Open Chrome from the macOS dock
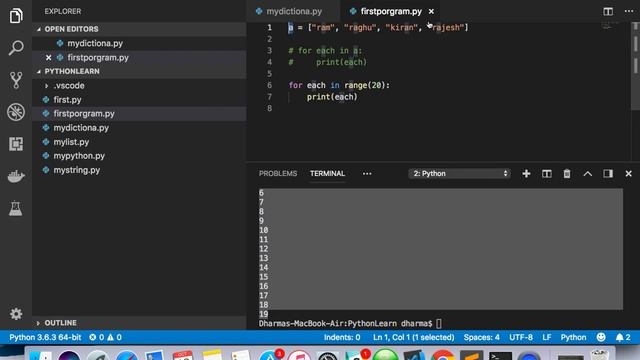The width and height of the screenshot is (640, 360). pos(442,356)
